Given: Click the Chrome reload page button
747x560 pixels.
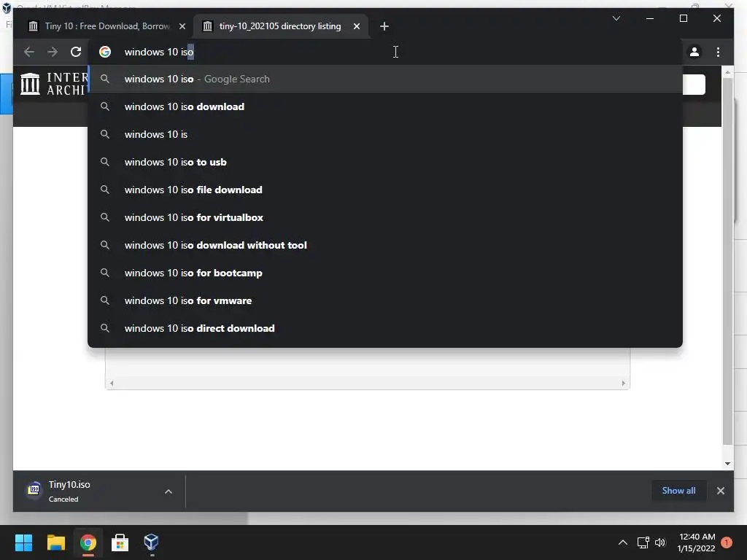Looking at the screenshot, I should [76, 52].
